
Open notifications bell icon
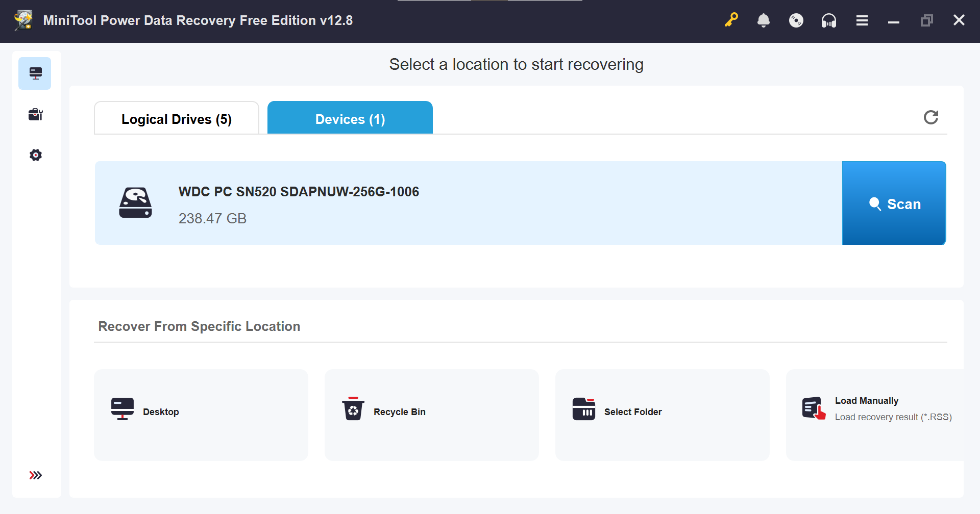pyautogui.click(x=764, y=20)
